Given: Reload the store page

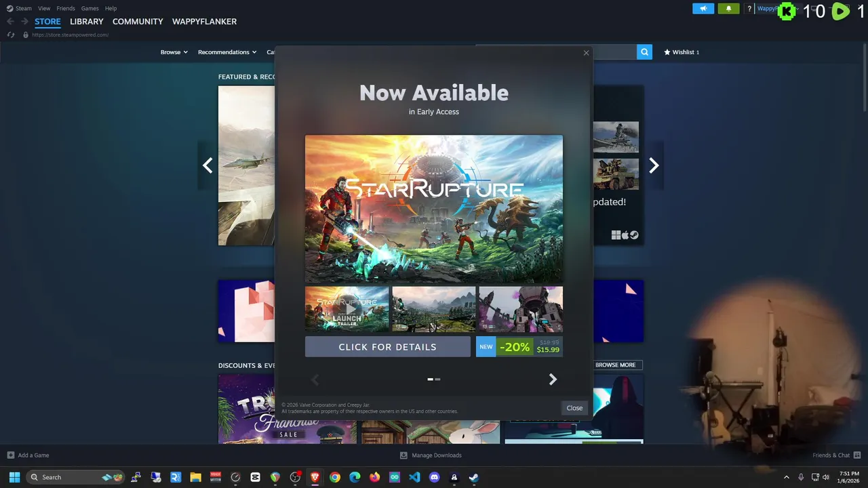Looking at the screenshot, I should pos(10,35).
